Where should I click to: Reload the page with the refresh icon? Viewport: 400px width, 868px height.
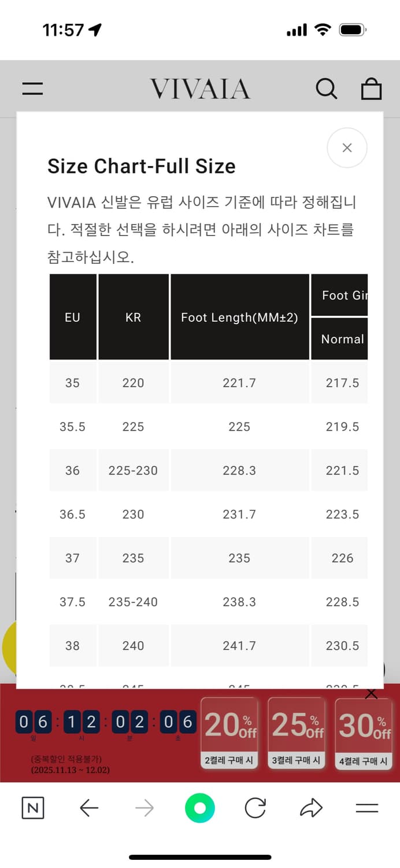click(255, 808)
